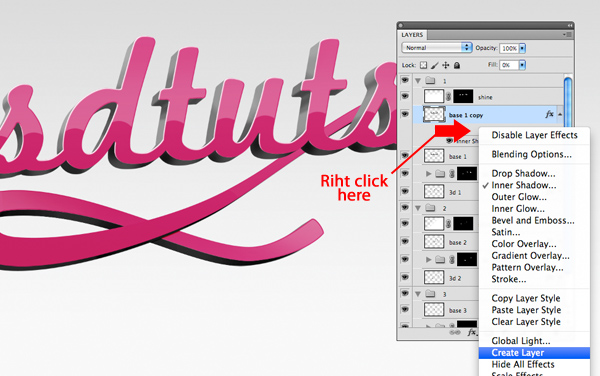The height and width of the screenshot is (376, 600).
Task: Select Disable Layer Effects menu item
Action: tap(534, 135)
